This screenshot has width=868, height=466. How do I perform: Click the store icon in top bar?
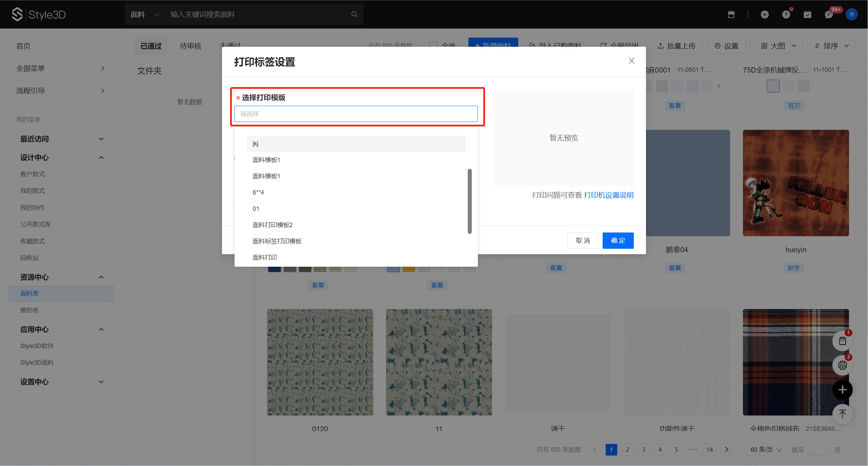pyautogui.click(x=731, y=15)
